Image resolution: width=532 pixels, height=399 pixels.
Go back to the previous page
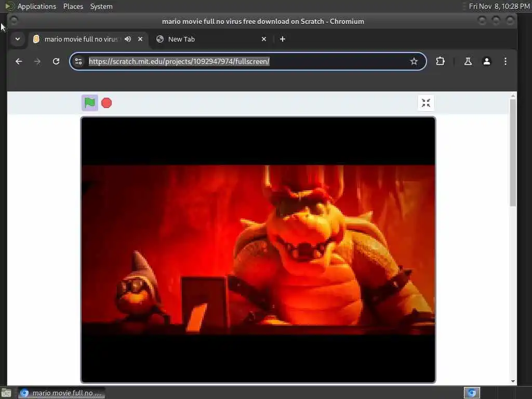19,61
